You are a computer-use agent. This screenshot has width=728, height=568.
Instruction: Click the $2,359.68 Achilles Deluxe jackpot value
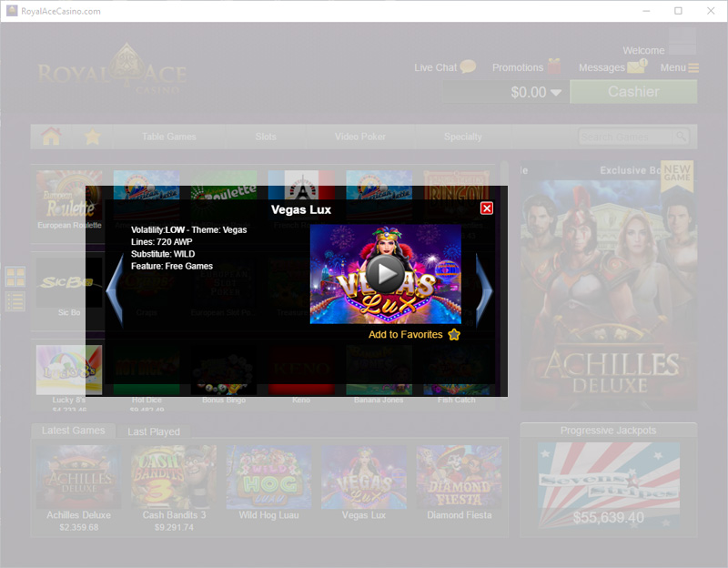pos(78,527)
